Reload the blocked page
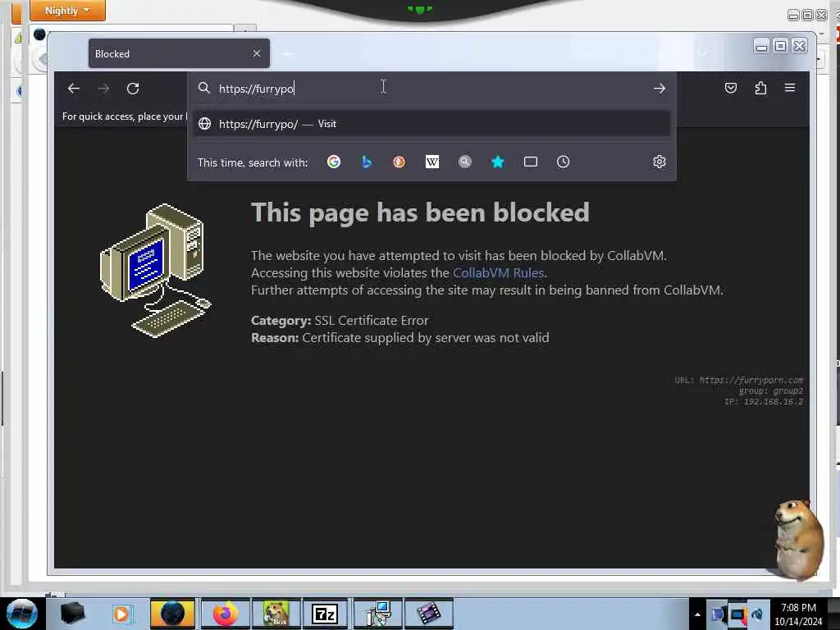Screen dimensions: 840x630 (133, 89)
